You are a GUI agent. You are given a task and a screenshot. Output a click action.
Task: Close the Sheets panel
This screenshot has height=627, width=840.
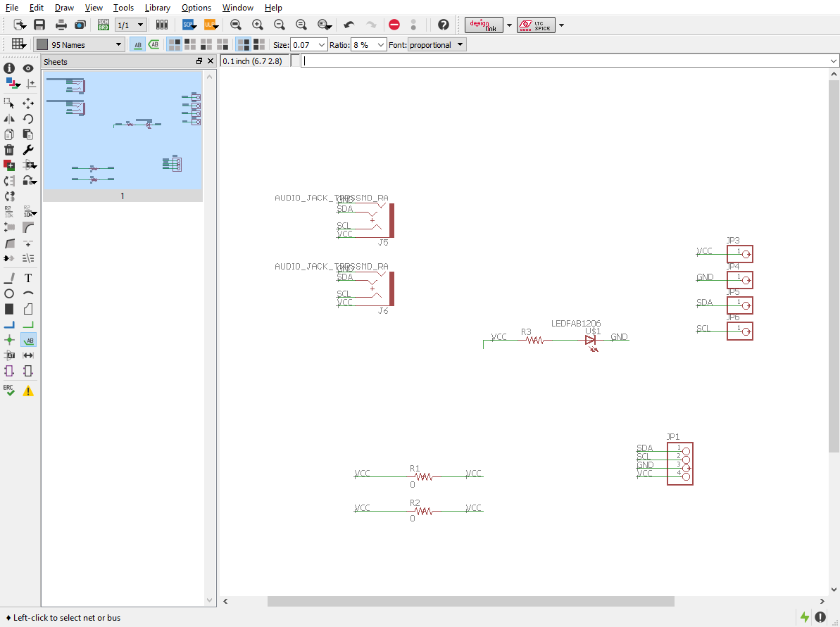[x=211, y=61]
